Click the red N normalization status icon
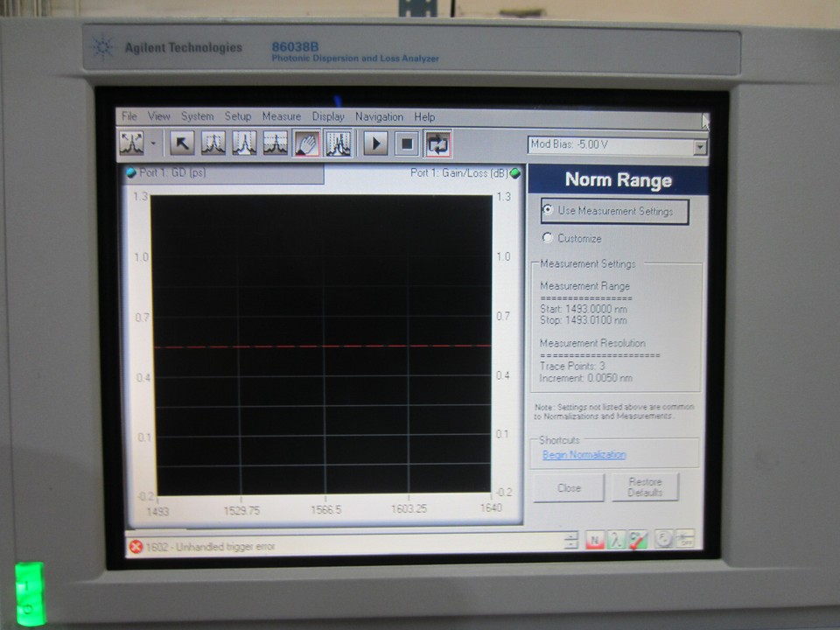Screen dimensions: 840x630 tap(595, 542)
